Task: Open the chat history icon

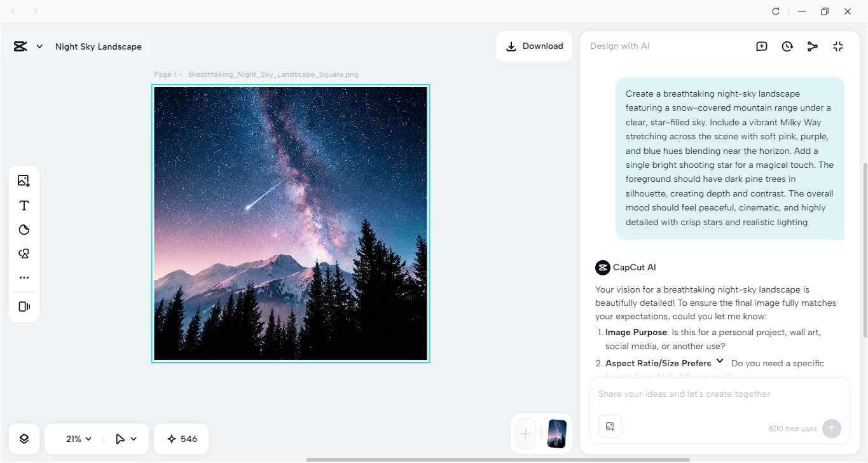Action: (x=787, y=46)
